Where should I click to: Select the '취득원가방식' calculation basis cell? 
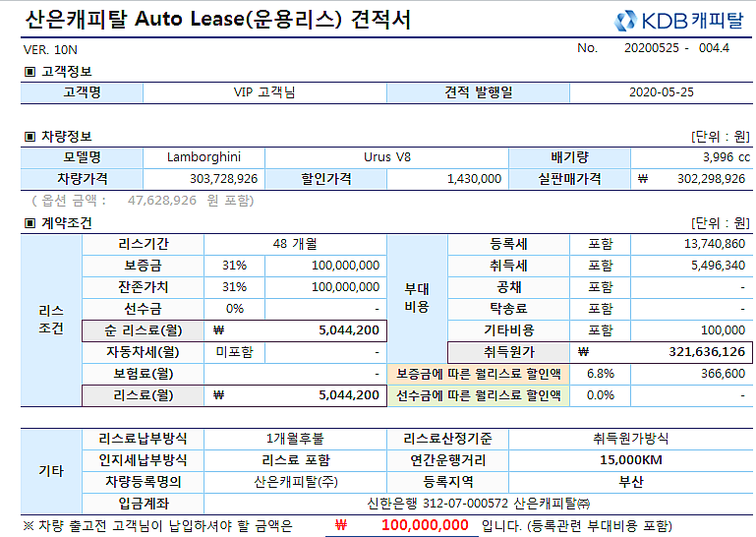click(x=630, y=439)
